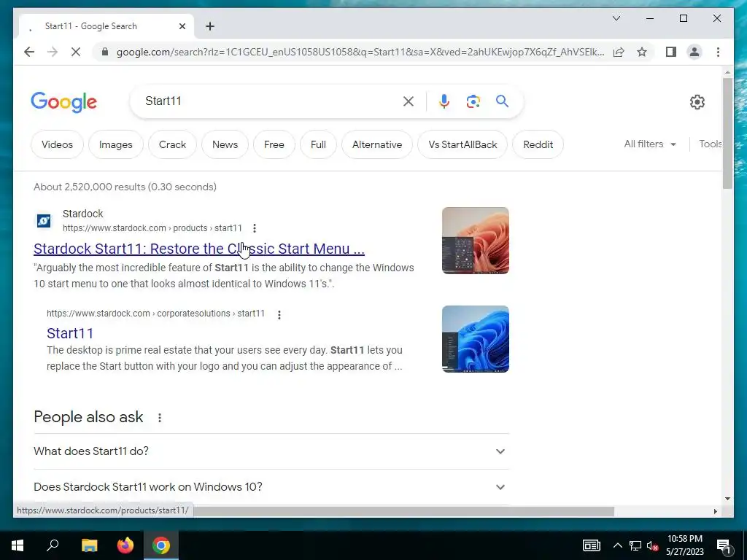Screen dimensions: 747x560
Task: Apply the Reddit search chip
Action: (x=538, y=144)
